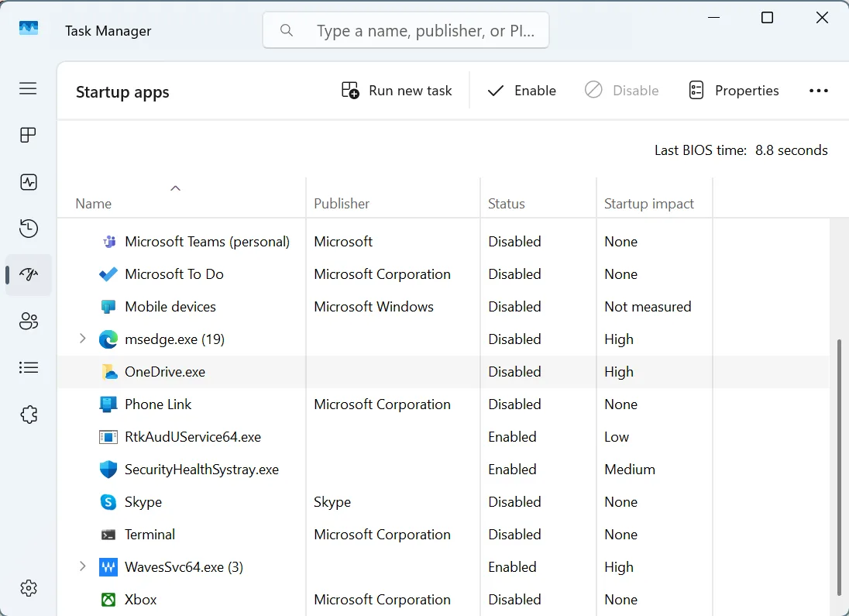Select the Users page icon
Screen dimensions: 849x616
click(28, 321)
